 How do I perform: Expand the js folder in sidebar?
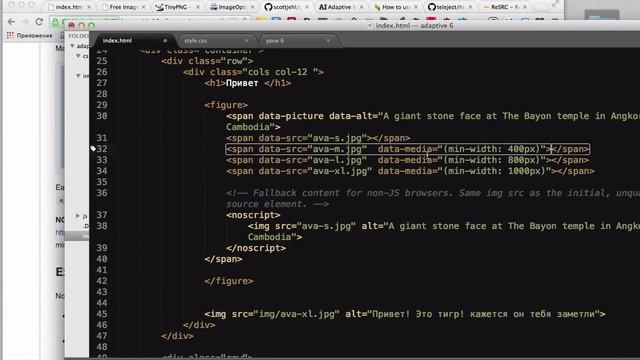(x=78, y=215)
